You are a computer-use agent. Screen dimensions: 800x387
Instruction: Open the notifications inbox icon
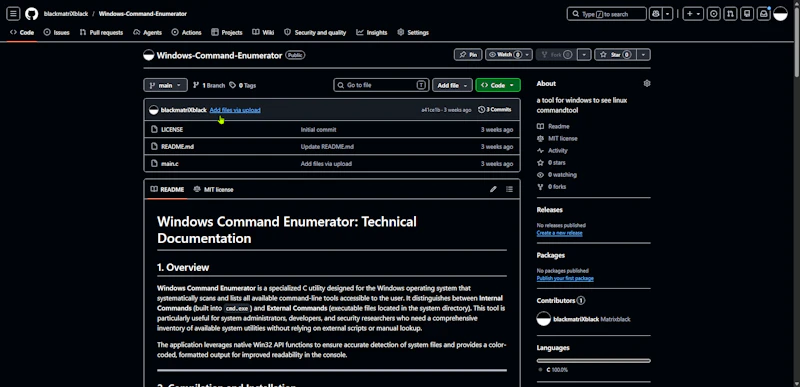coord(764,14)
